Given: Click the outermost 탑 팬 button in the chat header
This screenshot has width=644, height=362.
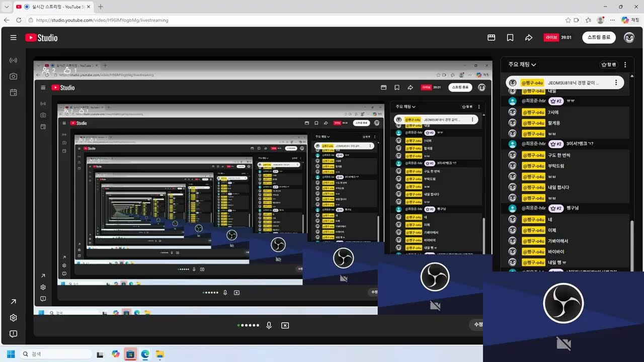Looking at the screenshot, I should (609, 65).
